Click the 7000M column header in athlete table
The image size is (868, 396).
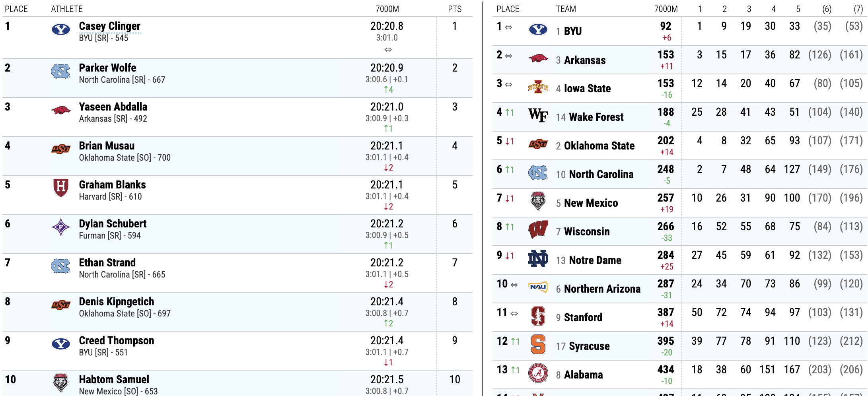387,9
